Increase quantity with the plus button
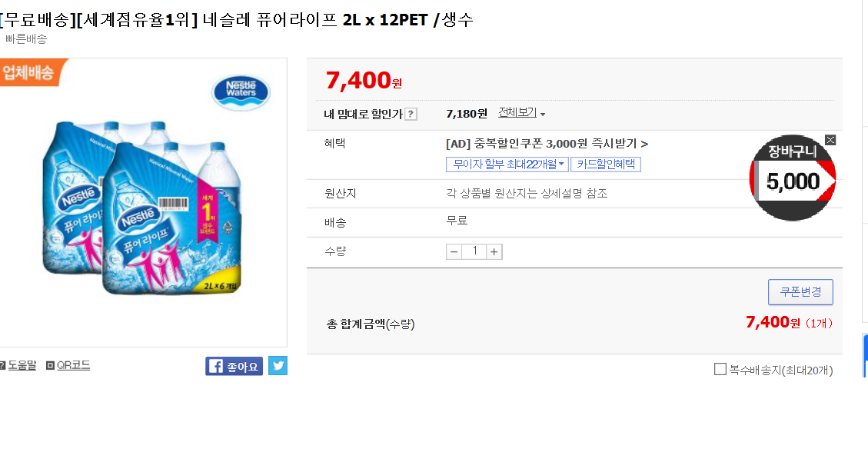Viewport: 868px width, 472px height. [494, 252]
